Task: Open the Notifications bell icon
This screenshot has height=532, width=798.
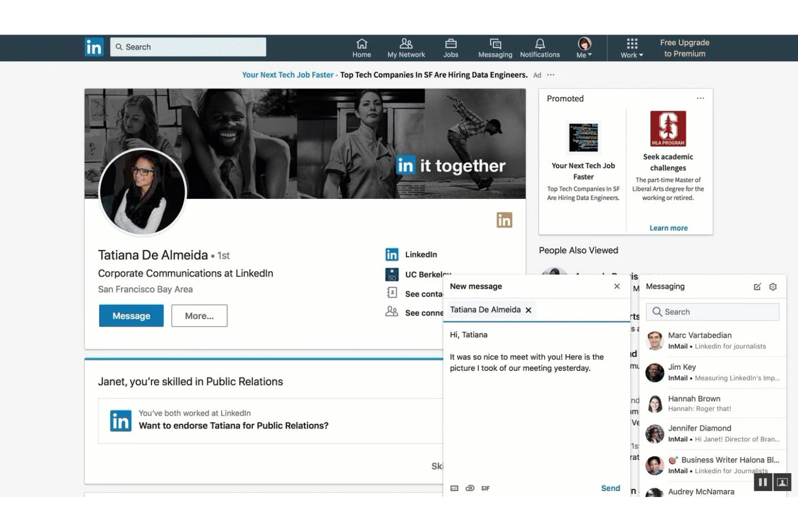Action: (539, 43)
